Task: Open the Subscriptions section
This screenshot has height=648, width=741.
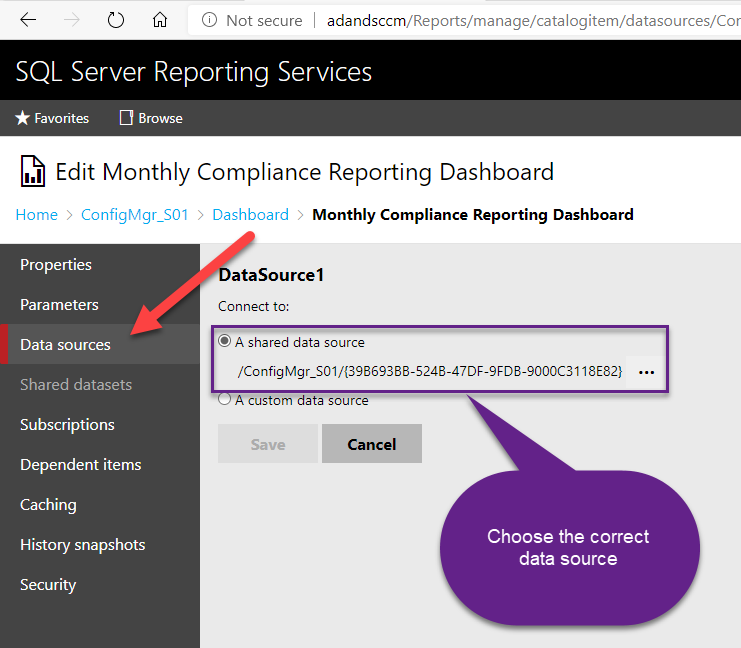Action: coord(100,424)
